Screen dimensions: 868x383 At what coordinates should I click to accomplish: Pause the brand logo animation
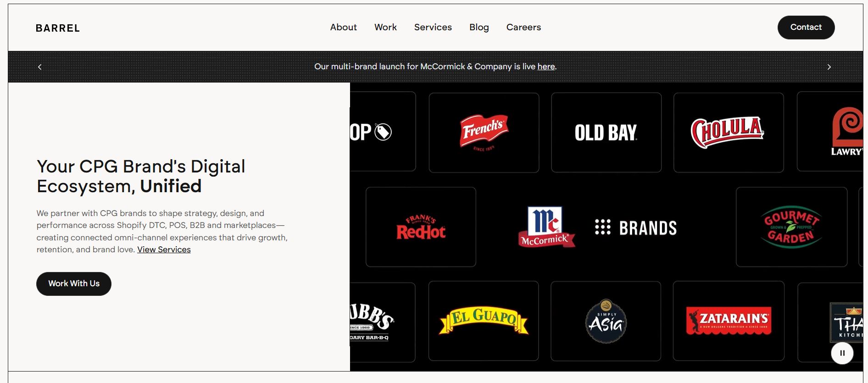[842, 353]
